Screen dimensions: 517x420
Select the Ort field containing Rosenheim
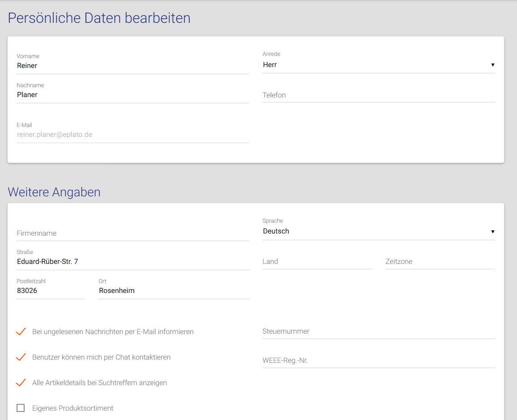173,291
